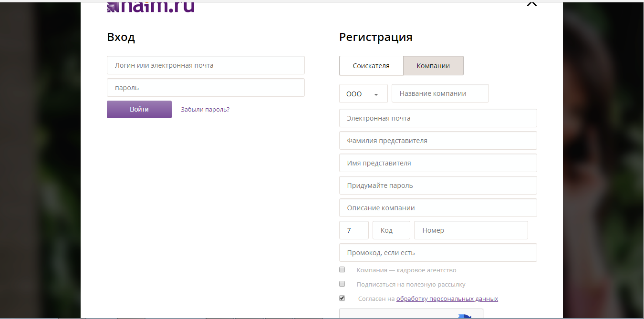This screenshot has width=644, height=319.
Task: Click the naim.ru logo icon
Action: pos(112,7)
